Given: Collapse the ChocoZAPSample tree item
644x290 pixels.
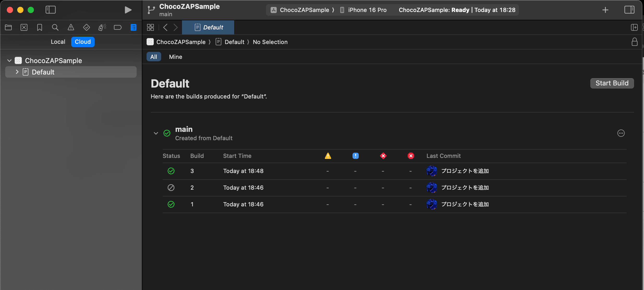Looking at the screenshot, I should click(9, 61).
